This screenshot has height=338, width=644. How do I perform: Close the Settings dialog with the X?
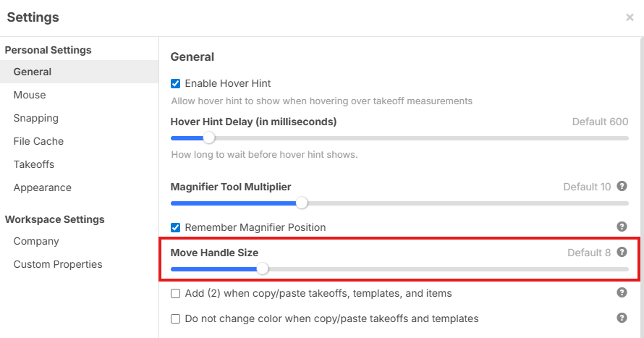click(630, 17)
